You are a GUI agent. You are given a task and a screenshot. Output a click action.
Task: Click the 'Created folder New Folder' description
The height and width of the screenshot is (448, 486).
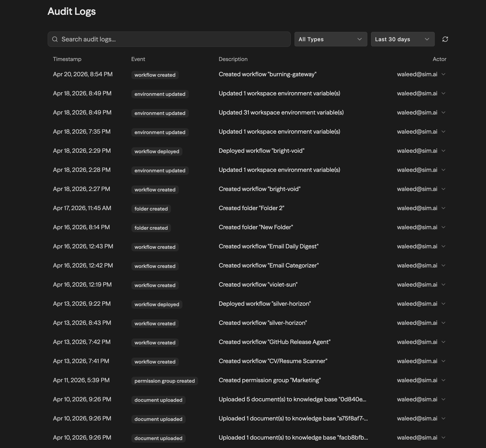255,227
